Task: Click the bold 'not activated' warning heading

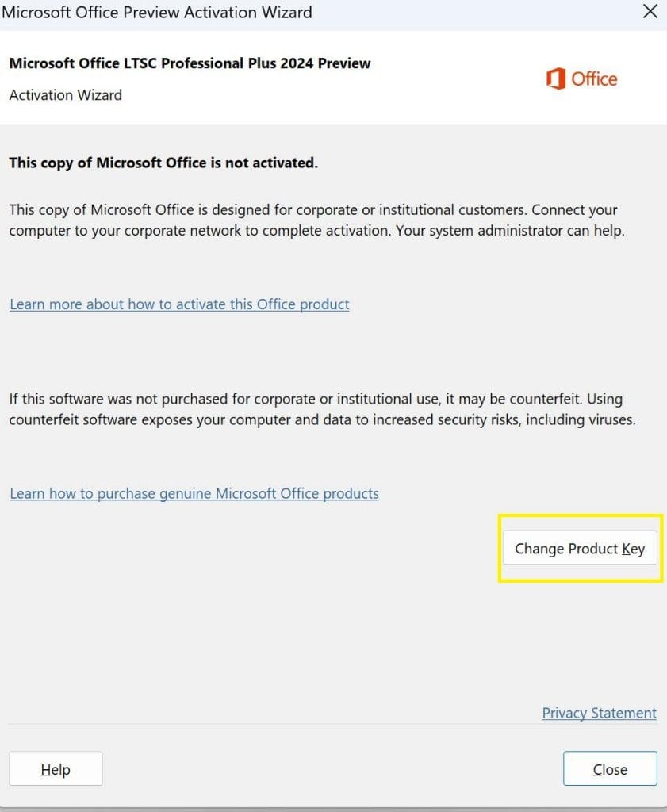Action: 163,162
